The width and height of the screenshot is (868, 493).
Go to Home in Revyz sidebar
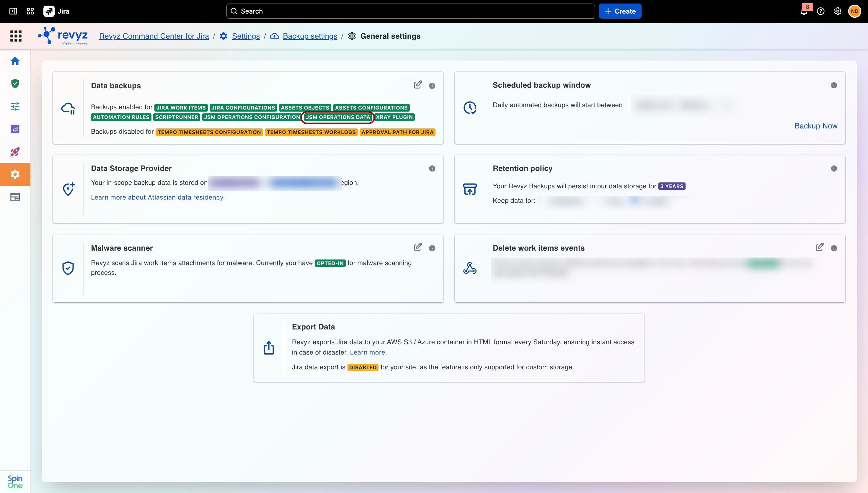coord(15,61)
